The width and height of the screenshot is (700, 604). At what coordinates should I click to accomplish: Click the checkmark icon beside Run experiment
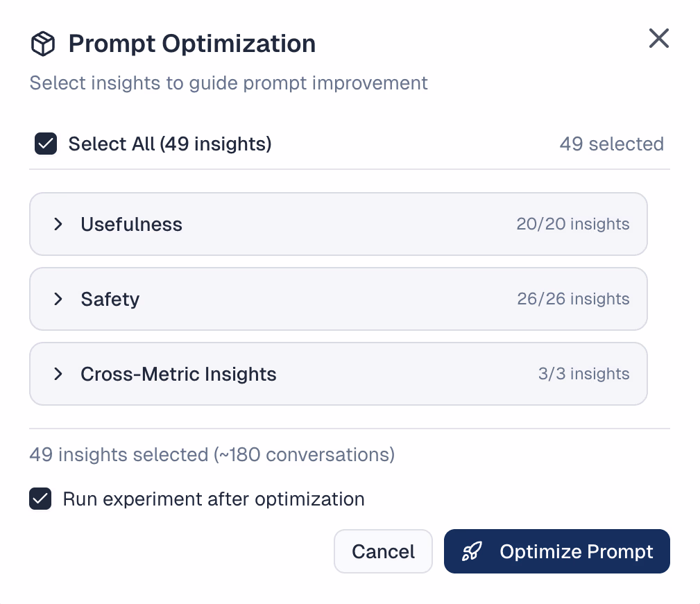[40, 499]
